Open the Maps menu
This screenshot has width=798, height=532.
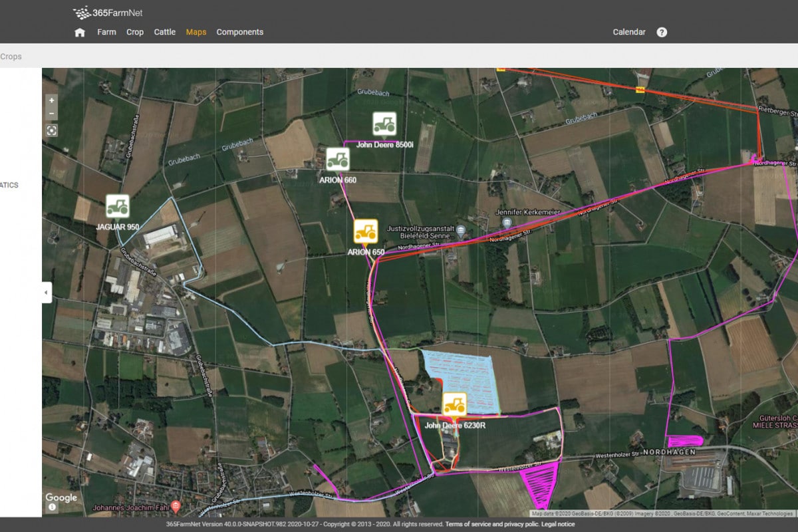coord(196,32)
